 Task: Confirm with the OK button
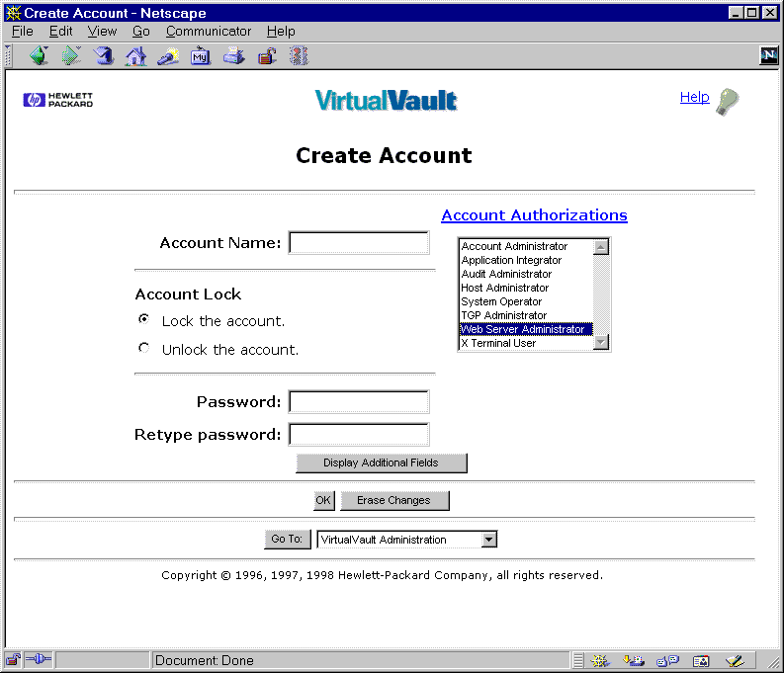323,500
